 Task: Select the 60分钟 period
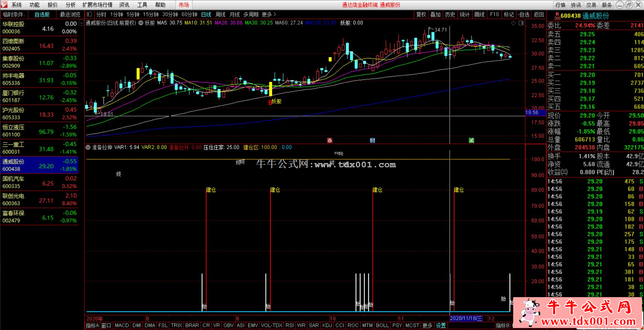point(190,14)
